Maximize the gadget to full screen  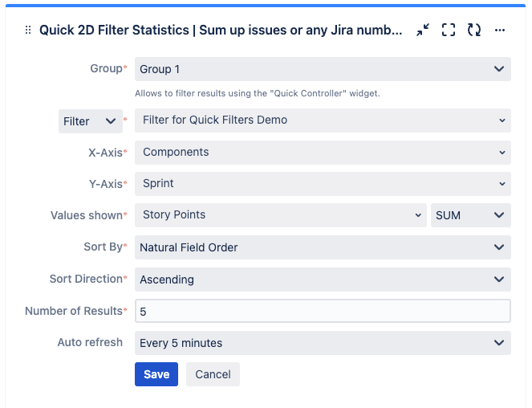(449, 30)
